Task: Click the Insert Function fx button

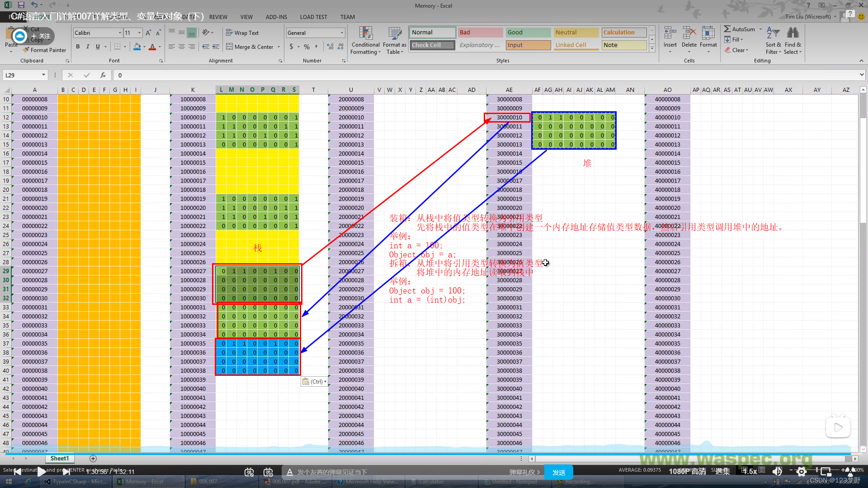Action: tap(103, 75)
